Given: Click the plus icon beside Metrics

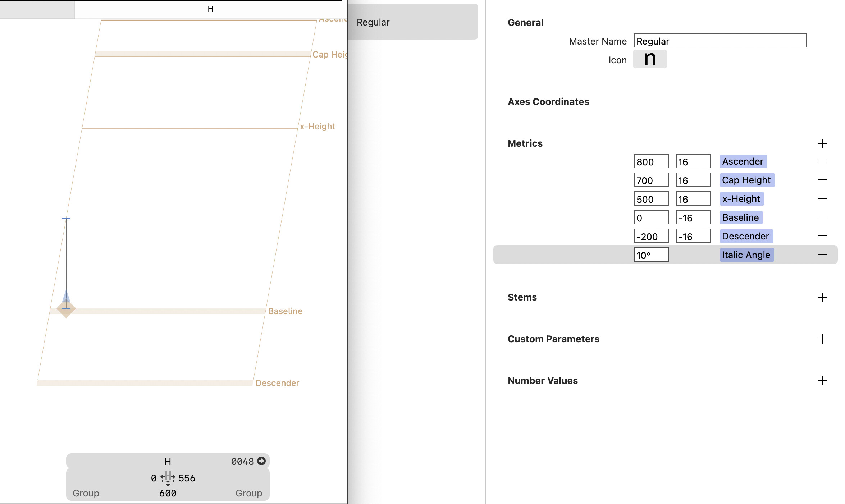Looking at the screenshot, I should pyautogui.click(x=822, y=143).
